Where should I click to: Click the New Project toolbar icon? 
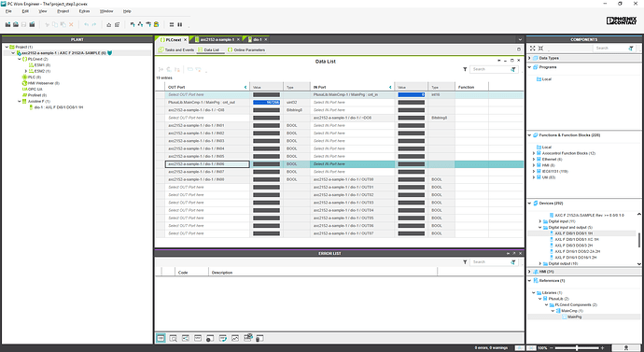click(x=7, y=24)
